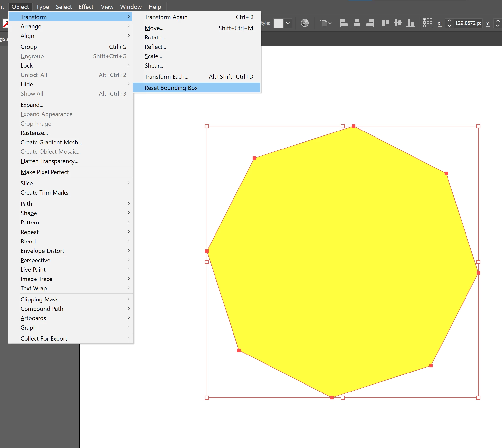Click Vertical Align Center icon

click(x=398, y=23)
